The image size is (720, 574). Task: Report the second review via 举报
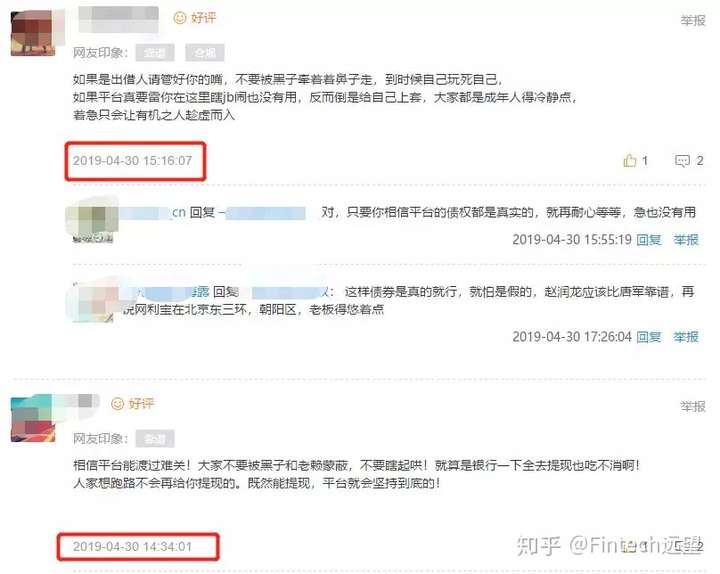pos(693,406)
